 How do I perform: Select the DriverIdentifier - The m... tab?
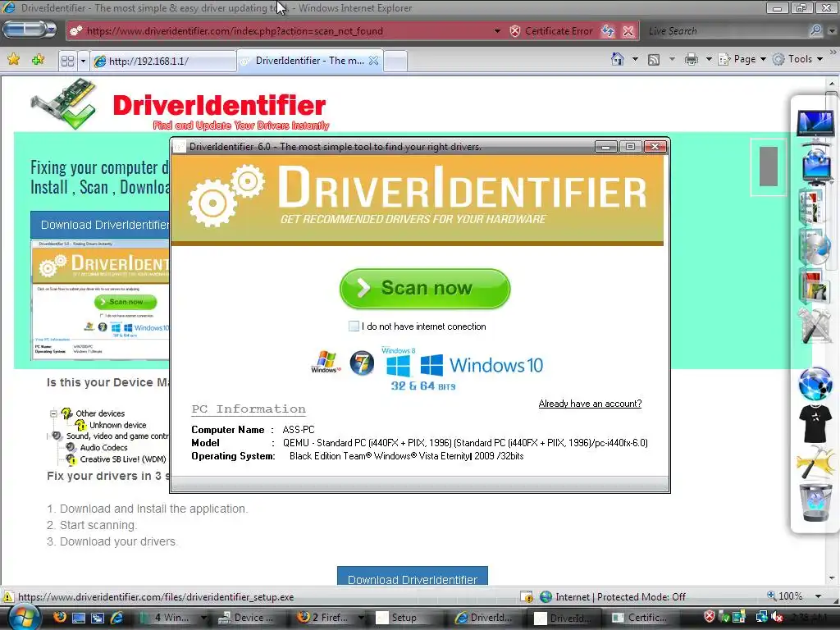tap(309, 61)
